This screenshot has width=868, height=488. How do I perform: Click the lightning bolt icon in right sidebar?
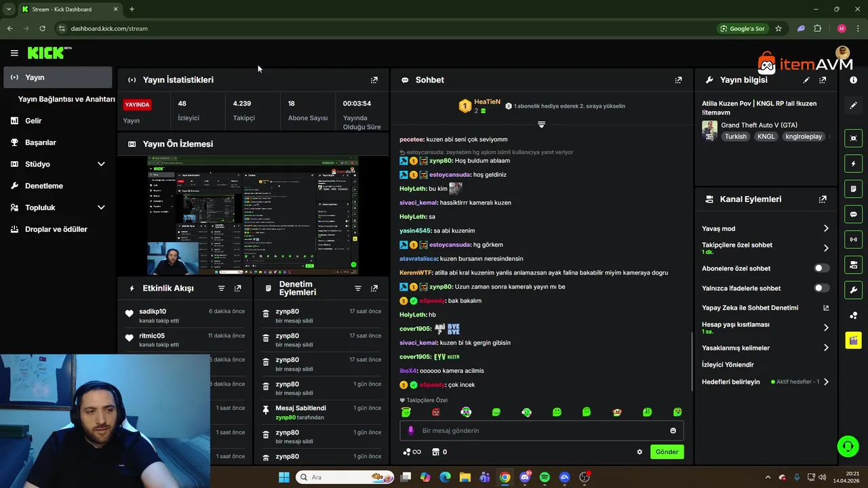[853, 163]
